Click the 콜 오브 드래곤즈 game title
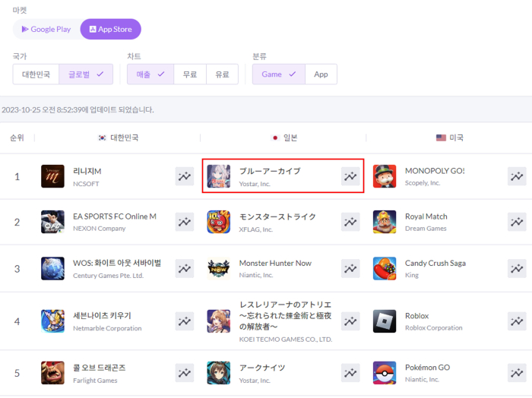The height and width of the screenshot is (398, 532). 100,368
